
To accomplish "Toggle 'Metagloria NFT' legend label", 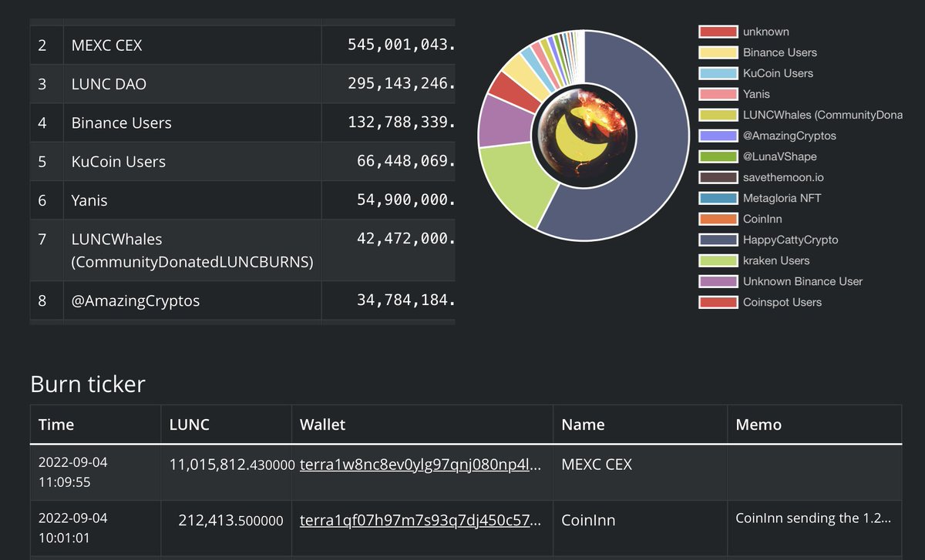I will (782, 198).
